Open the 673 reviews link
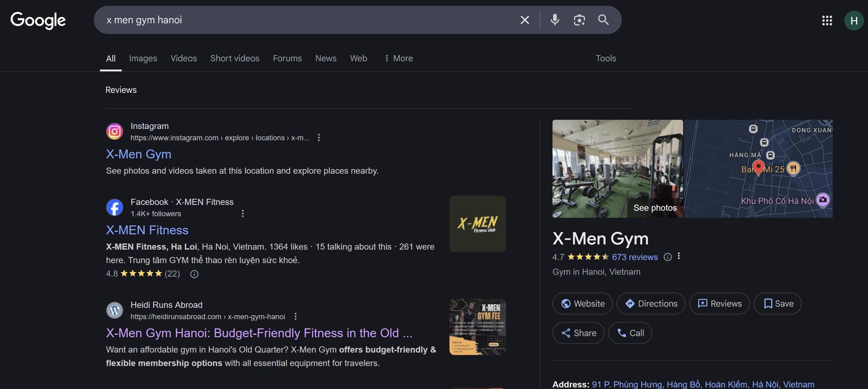Viewport: 868px width, 389px height. (635, 257)
